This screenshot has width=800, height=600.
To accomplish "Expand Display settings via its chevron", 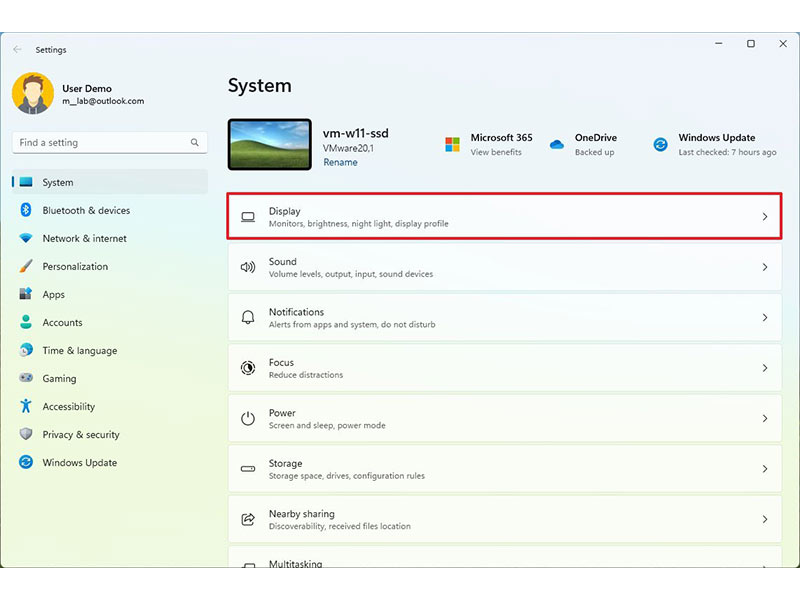I will coord(765,217).
